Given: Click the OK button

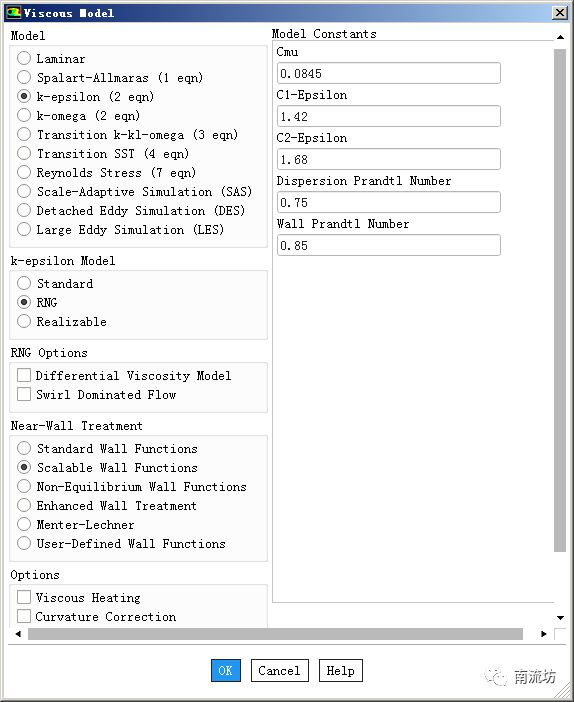Looking at the screenshot, I should point(226,670).
